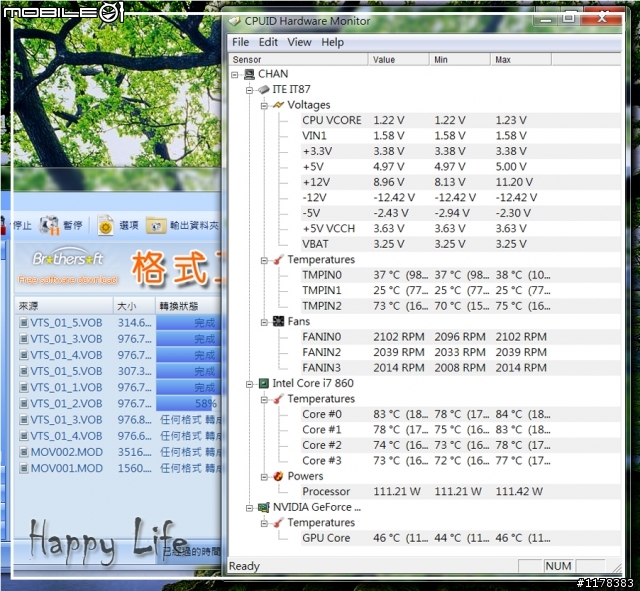Select the FANIN0 fan row
640x591 pixels.
click(460, 337)
